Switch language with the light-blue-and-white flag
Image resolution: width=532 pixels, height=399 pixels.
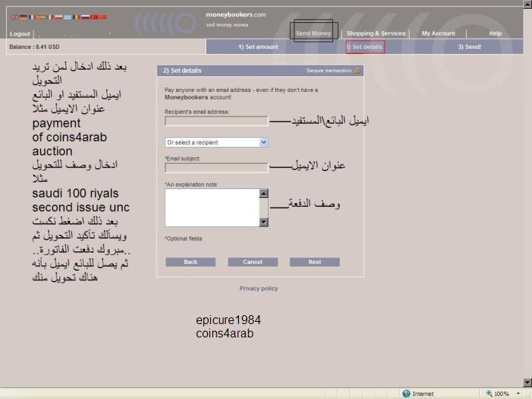point(68,17)
